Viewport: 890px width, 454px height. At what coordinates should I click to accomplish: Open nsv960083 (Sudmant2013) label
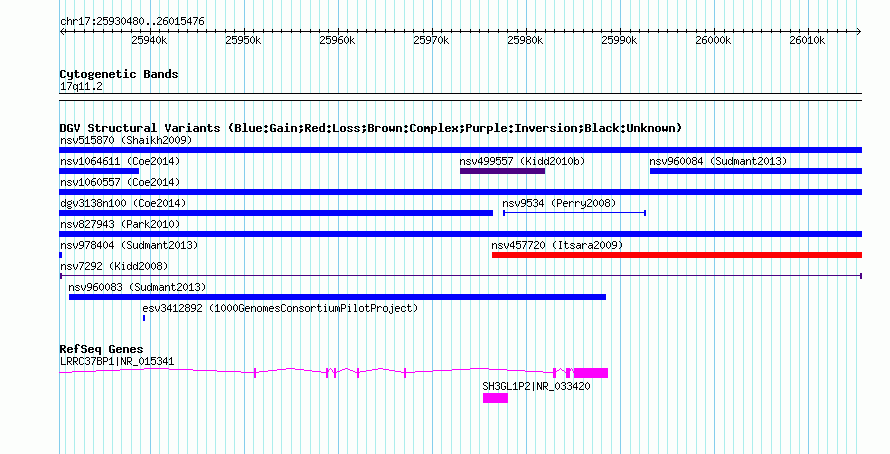click(137, 287)
